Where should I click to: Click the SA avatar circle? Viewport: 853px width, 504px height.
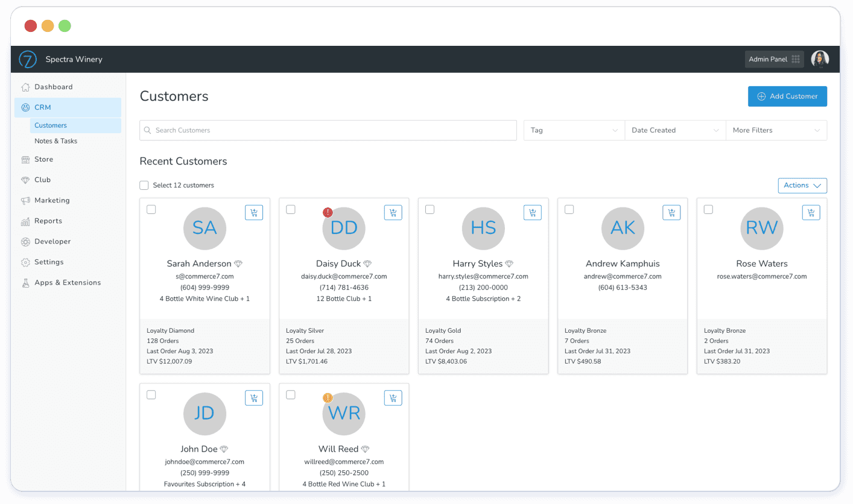[205, 228]
